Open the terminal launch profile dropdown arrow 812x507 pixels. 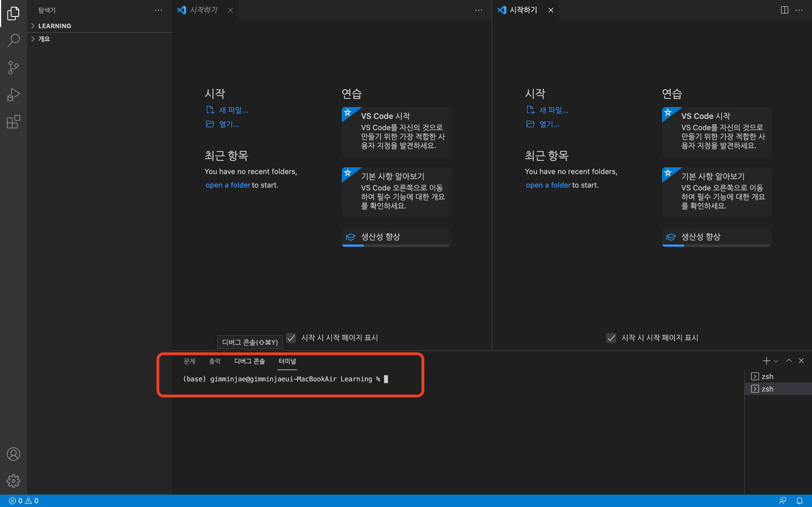(776, 361)
